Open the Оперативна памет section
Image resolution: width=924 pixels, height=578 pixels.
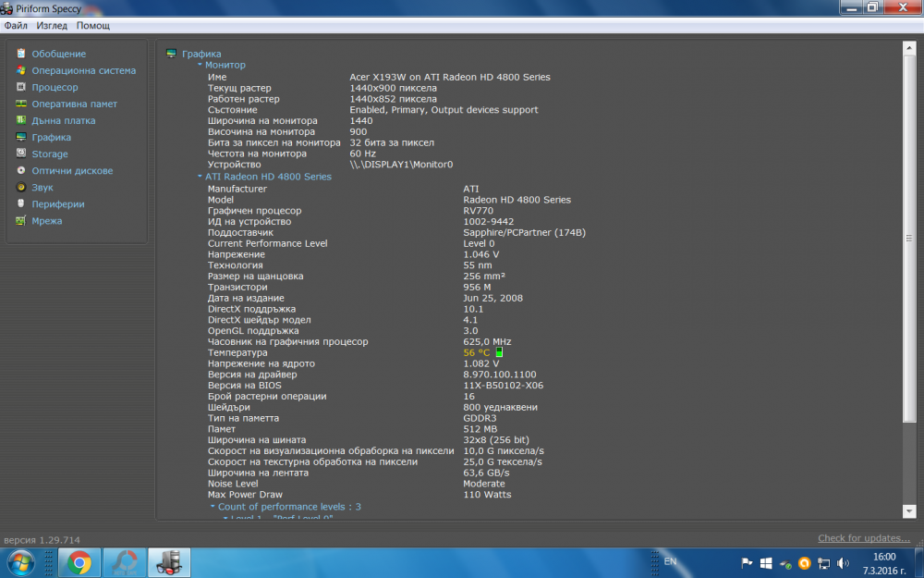point(74,104)
